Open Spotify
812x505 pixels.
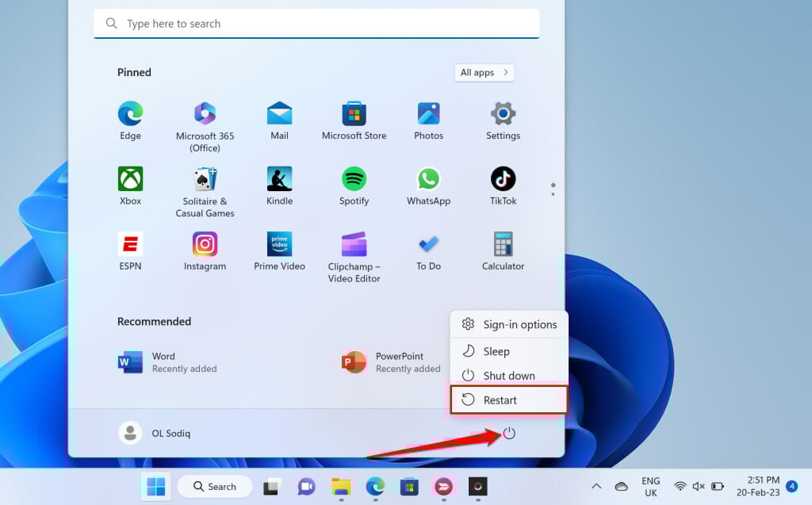[354, 186]
